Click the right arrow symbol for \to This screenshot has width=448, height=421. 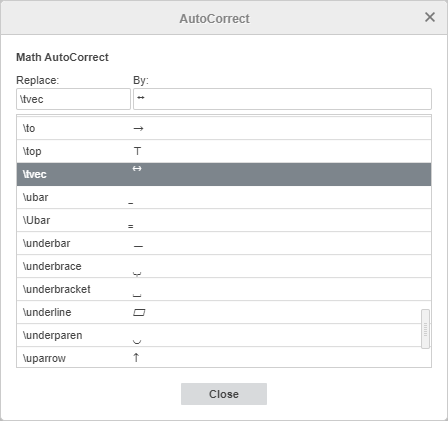[138, 128]
